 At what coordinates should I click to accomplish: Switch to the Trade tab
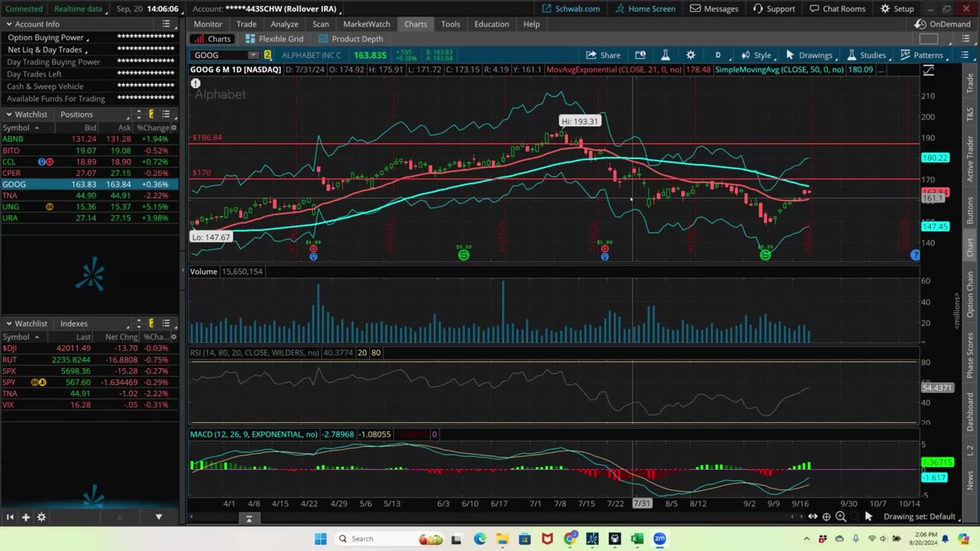[246, 24]
